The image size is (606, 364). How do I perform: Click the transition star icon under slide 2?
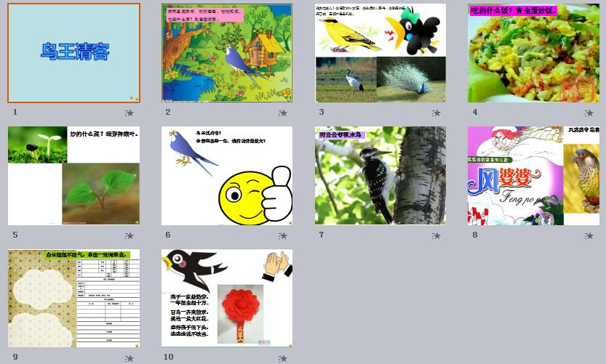tap(282, 113)
